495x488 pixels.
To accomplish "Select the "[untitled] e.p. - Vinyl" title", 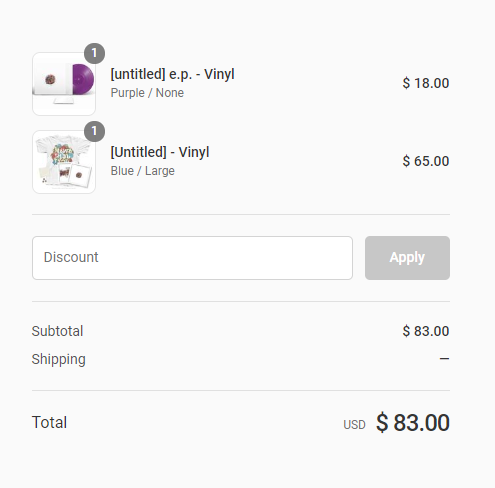I will tap(172, 74).
